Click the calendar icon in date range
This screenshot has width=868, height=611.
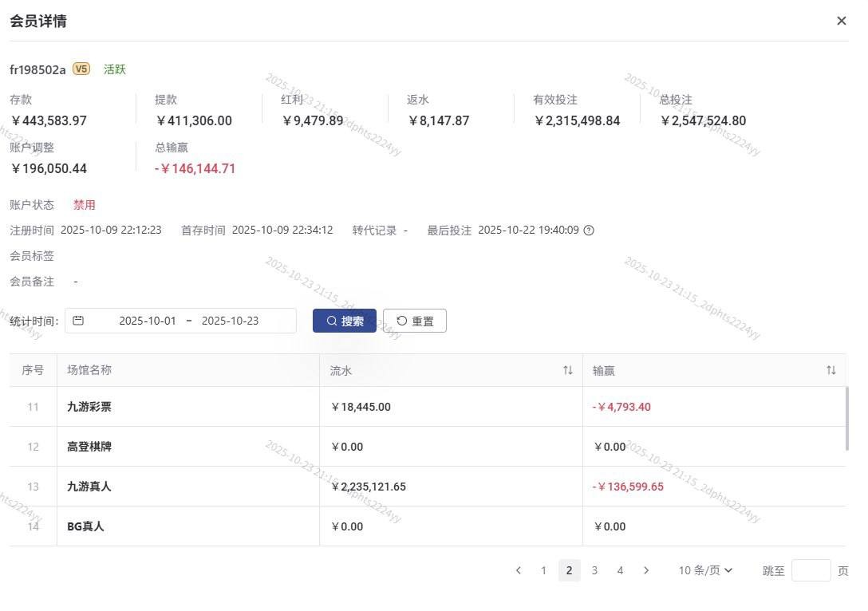pos(78,321)
